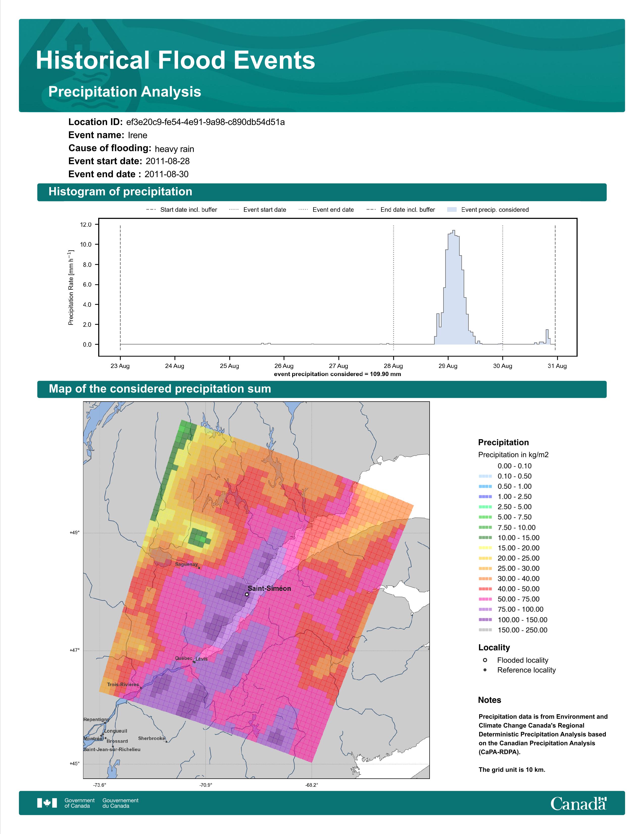Image resolution: width=644 pixels, height=834 pixels.
Task: Select the event name value Irene
Action: click(x=137, y=135)
